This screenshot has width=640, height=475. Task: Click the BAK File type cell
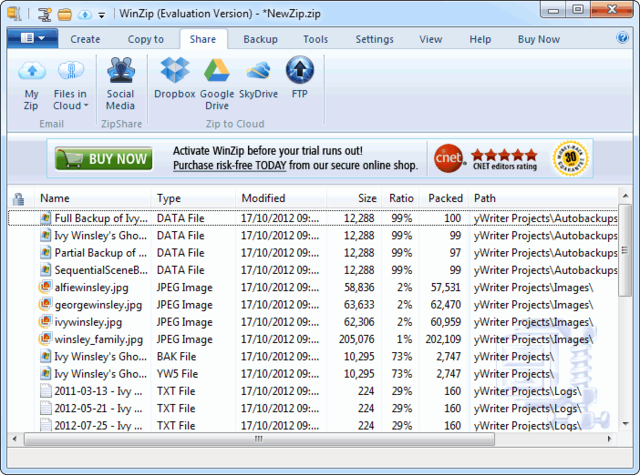[x=176, y=357]
